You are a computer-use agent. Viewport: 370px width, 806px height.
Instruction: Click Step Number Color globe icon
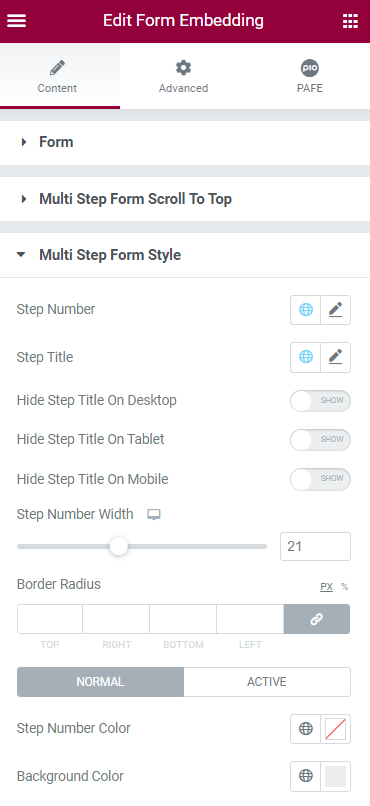(x=306, y=728)
